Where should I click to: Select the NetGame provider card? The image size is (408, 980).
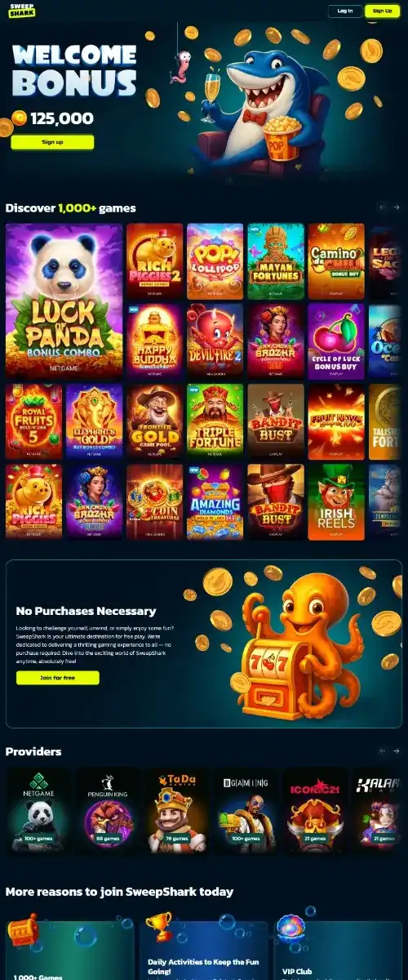point(37,808)
